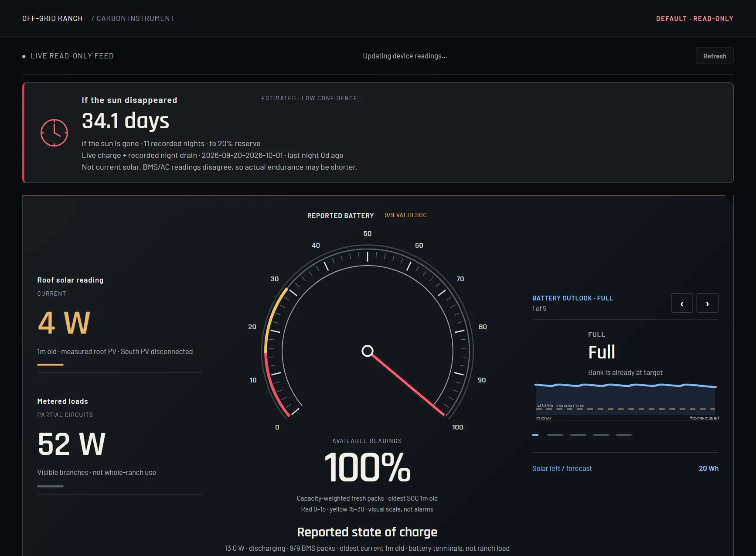This screenshot has width=756, height=556.
Task: Click the Refresh button
Action: point(715,56)
